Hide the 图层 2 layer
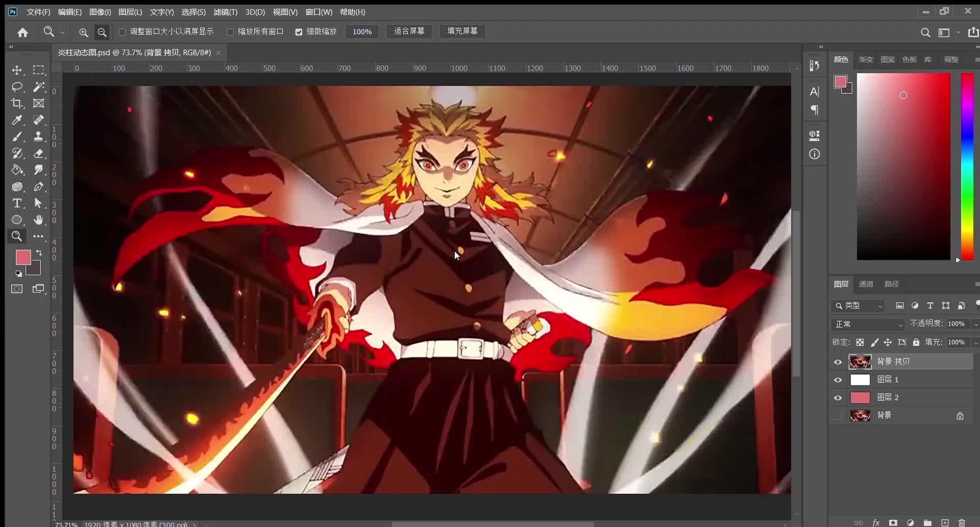 [838, 398]
